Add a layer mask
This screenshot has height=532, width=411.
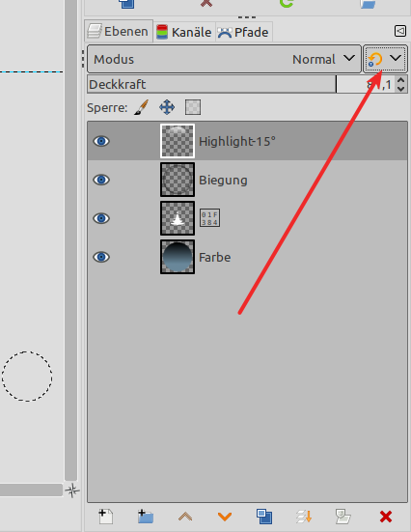(x=343, y=517)
